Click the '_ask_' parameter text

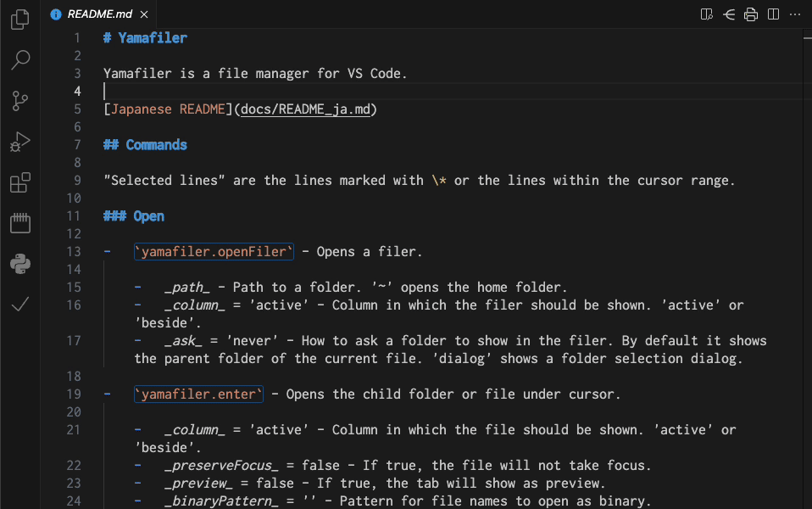click(x=183, y=341)
